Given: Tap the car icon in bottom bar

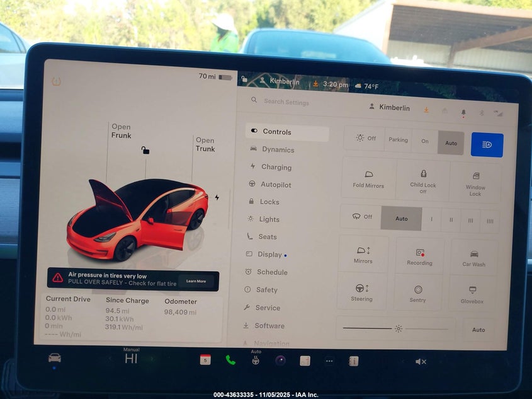Looking at the screenshot, I should [55, 358].
